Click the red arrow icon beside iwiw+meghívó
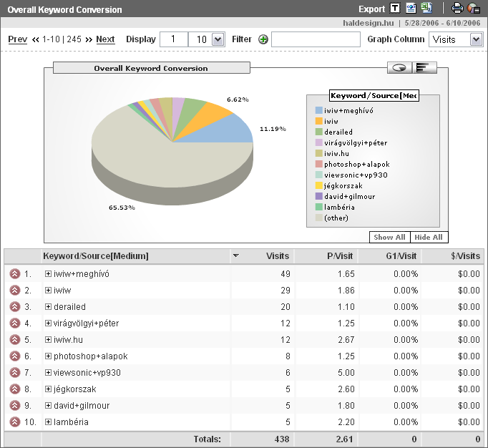This screenshot has height=448, width=488. (14, 274)
